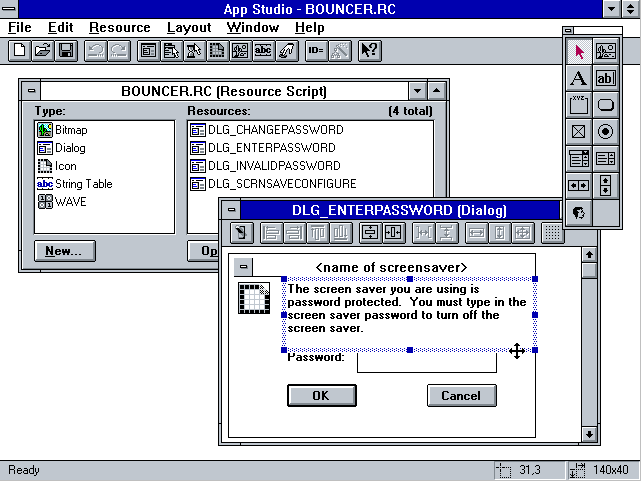Click the dialog editor scrollbar down arrow
Image resolution: width=641 pixels, height=481 pixels.
pyautogui.click(x=589, y=434)
